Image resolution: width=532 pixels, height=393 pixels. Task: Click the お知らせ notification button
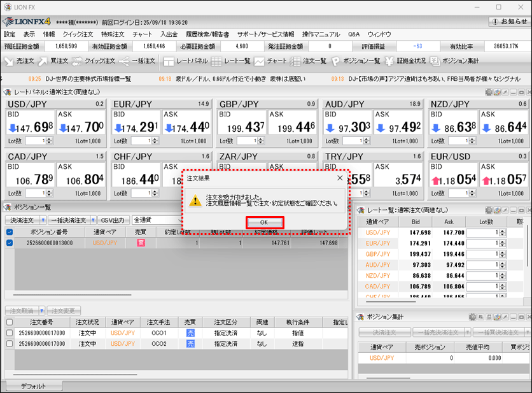pos(508,22)
